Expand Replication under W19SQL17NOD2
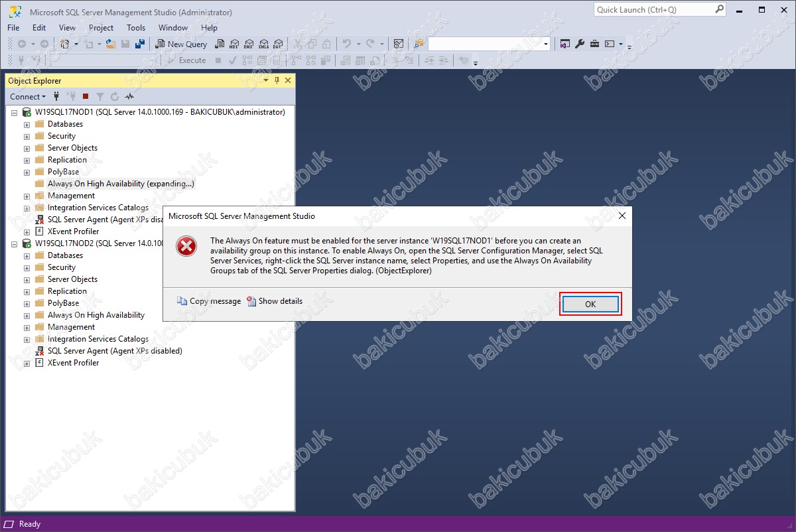The height and width of the screenshot is (532, 796). coord(27,292)
